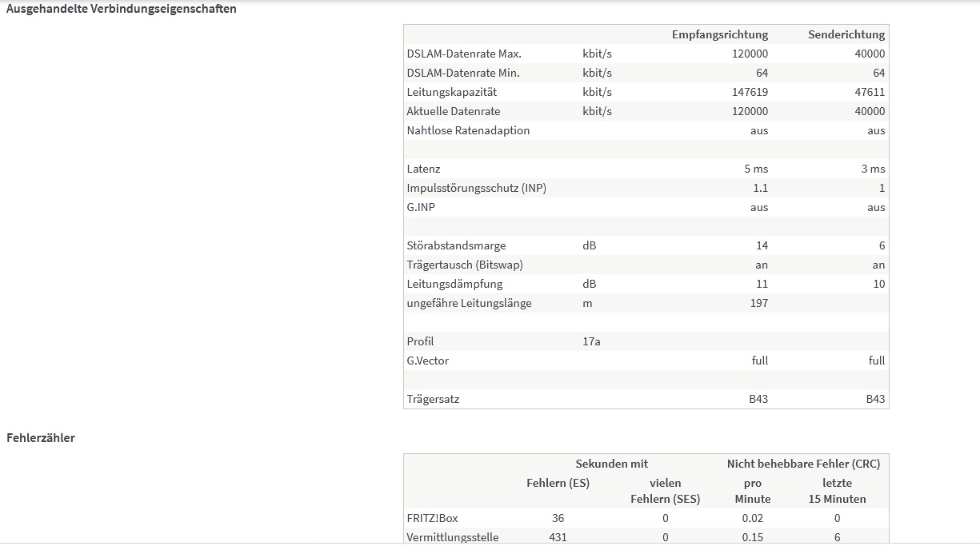
Task: Click the Leitungskapazität value 47611
Action: [x=870, y=92]
